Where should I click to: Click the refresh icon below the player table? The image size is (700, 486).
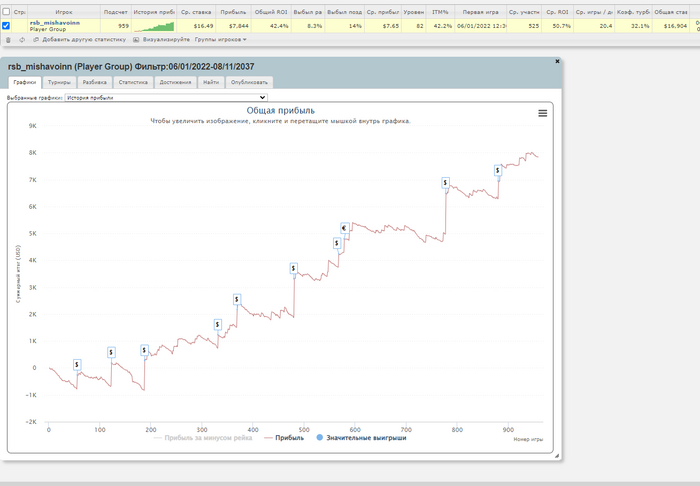coord(22,40)
